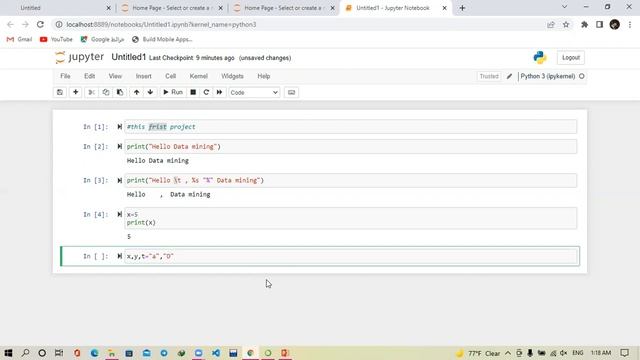
Task: Switch to the second Home Page browser tab
Action: 283,8
